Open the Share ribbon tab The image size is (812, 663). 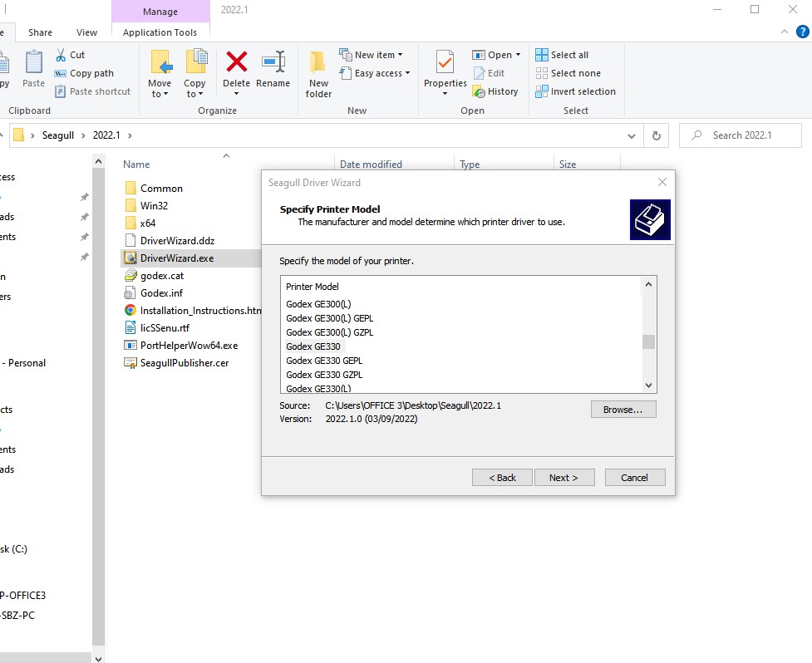(41, 32)
